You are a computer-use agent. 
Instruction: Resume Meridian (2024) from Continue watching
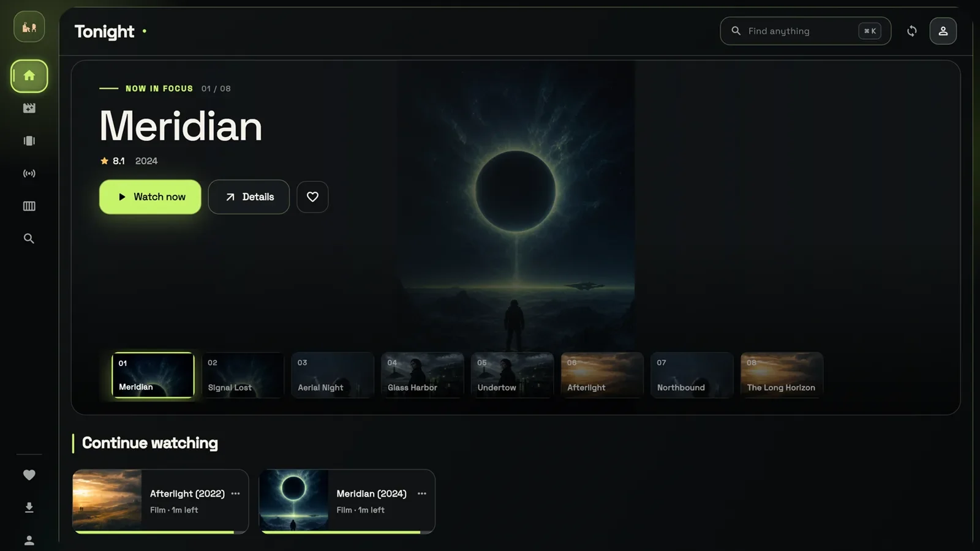[347, 501]
